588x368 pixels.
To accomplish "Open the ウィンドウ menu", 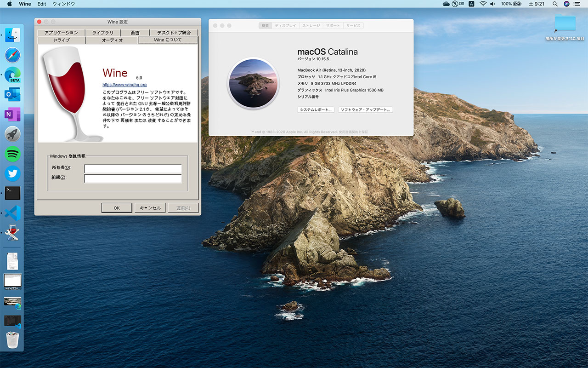I will coord(63,4).
